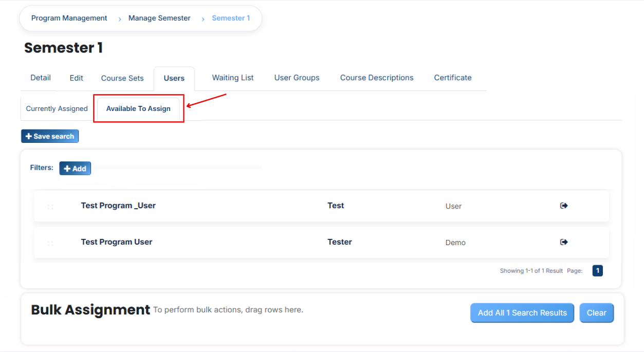Open the Detail tab
The image size is (644, 352).
41,78
